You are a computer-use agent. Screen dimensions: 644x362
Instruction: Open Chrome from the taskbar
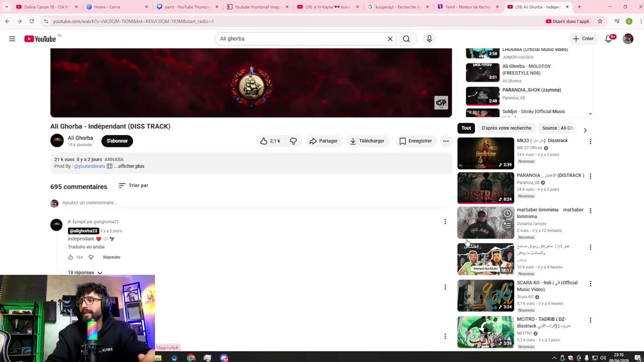pos(191,358)
